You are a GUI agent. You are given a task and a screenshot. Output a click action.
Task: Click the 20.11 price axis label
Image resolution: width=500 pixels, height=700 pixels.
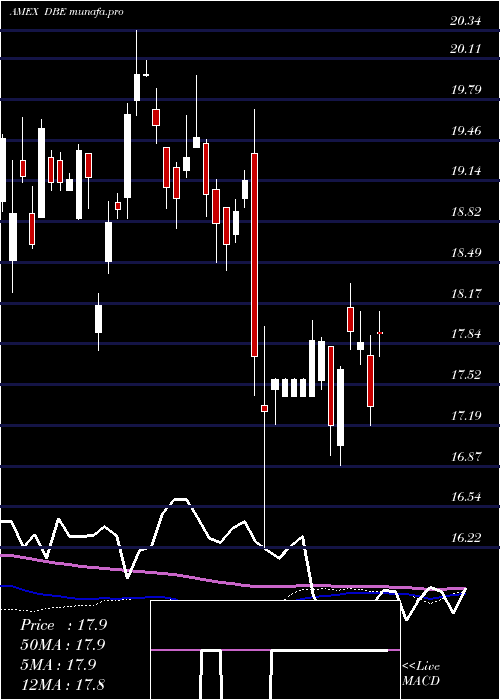(466, 49)
